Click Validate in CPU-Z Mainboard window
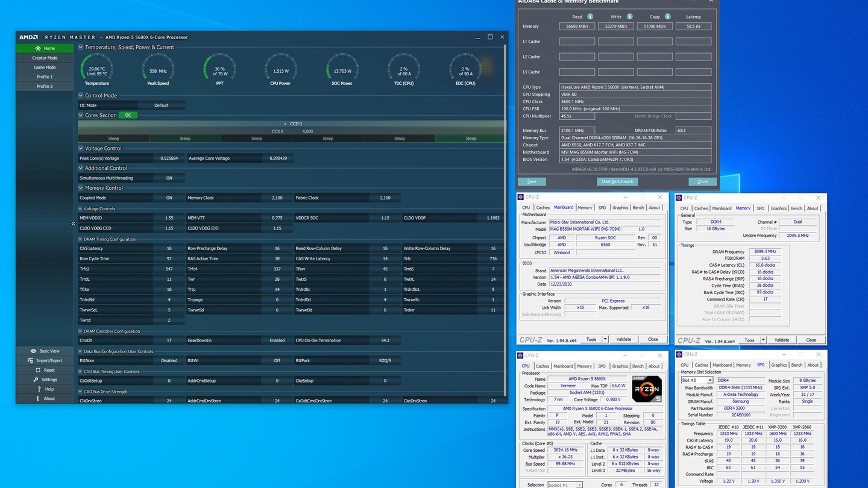This screenshot has width=868, height=488. pos(624,339)
